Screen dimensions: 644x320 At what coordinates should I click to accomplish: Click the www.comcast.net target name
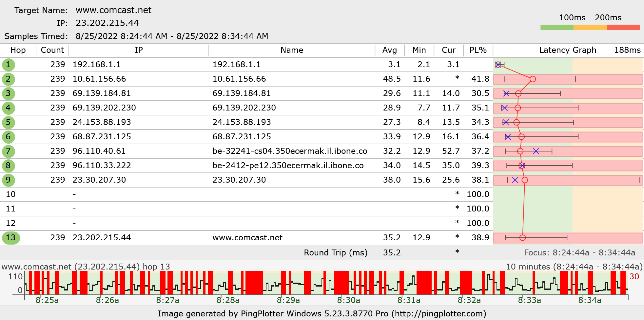point(113,10)
